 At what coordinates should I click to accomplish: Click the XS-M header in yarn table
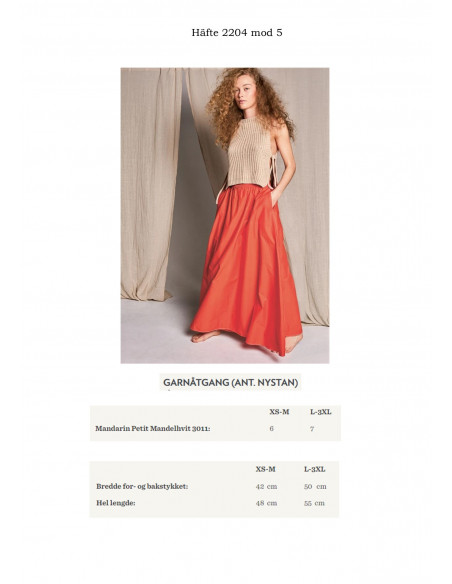point(279,412)
